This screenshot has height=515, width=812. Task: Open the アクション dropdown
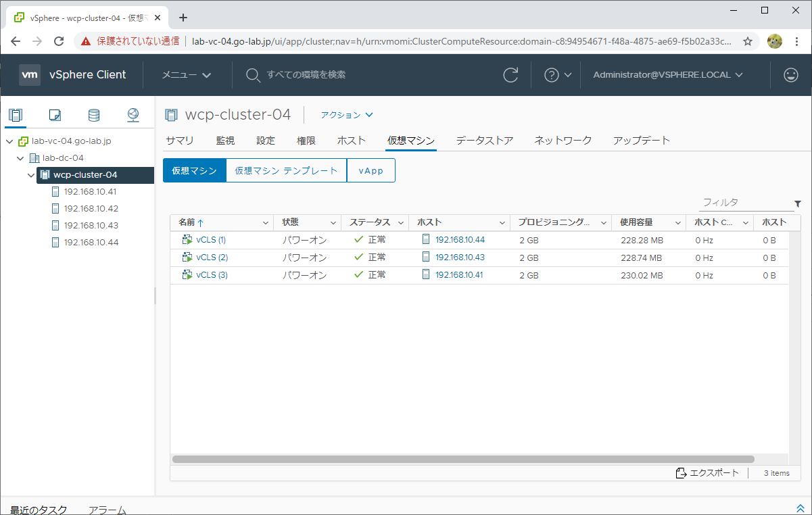[x=347, y=115]
